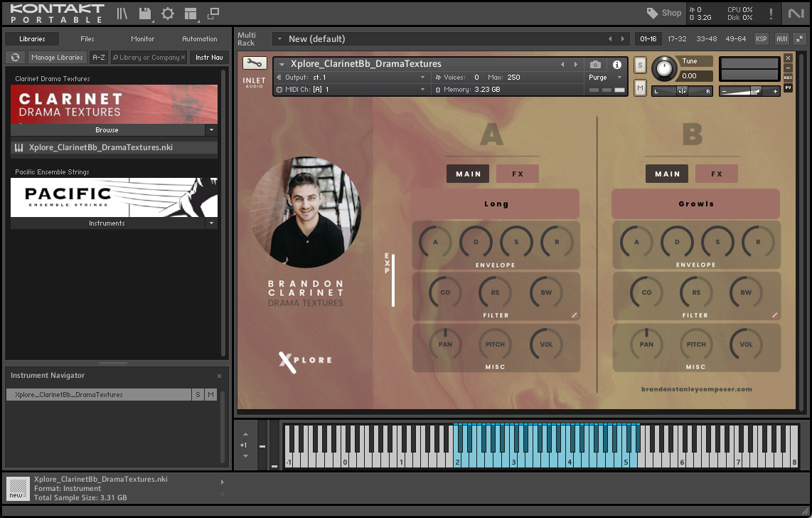The width and height of the screenshot is (812, 518).
Task: Open the Purge dropdown menu
Action: click(x=605, y=78)
